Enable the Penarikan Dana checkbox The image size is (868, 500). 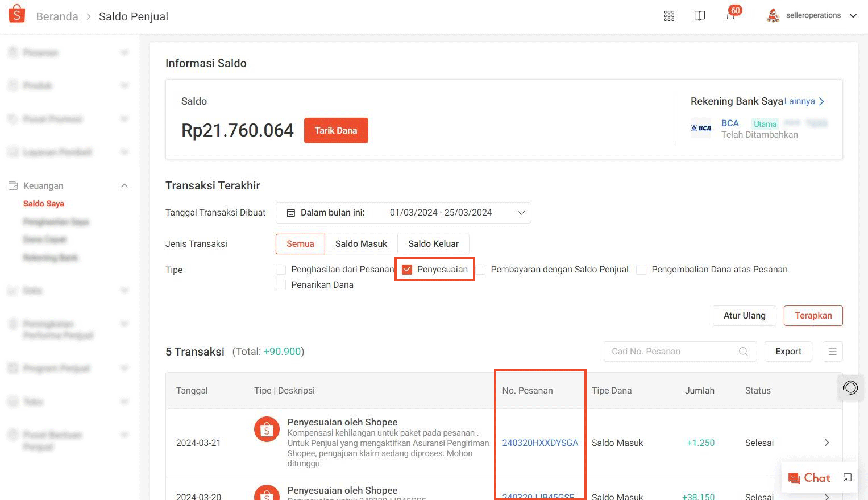(x=281, y=285)
